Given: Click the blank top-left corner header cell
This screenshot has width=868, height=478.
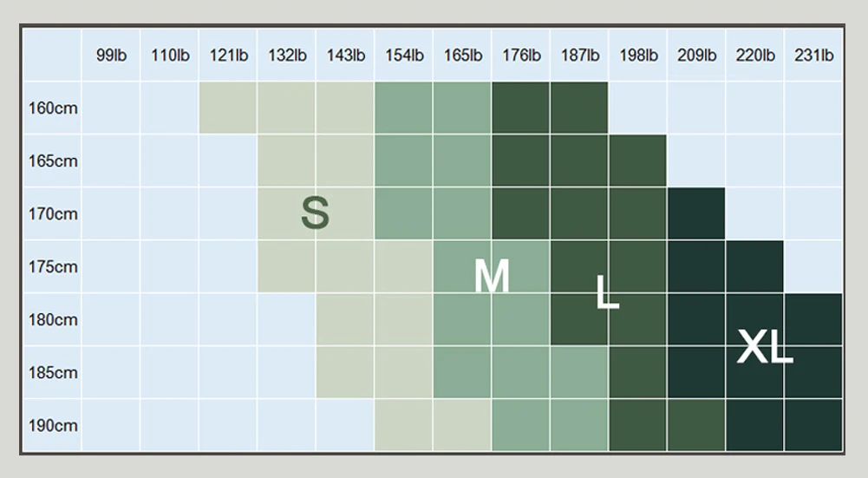Looking at the screenshot, I should pos(52,56).
